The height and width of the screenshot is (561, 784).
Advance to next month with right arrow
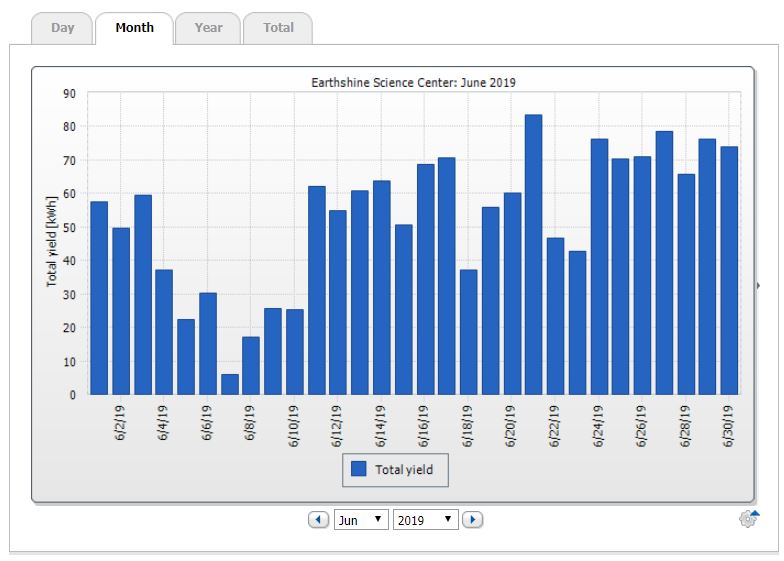[473, 520]
